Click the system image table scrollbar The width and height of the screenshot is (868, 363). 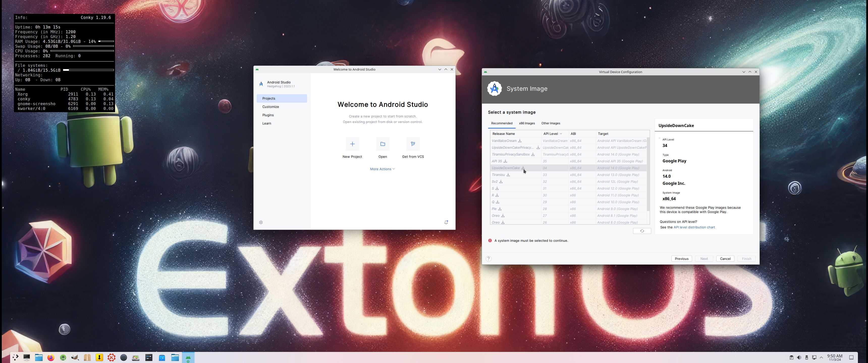pyautogui.click(x=648, y=174)
